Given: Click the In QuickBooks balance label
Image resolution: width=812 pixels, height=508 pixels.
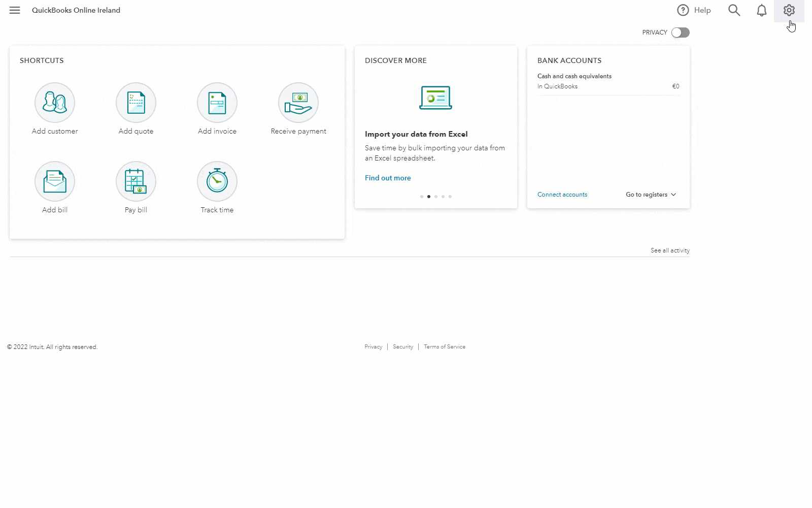Looking at the screenshot, I should click(x=557, y=86).
